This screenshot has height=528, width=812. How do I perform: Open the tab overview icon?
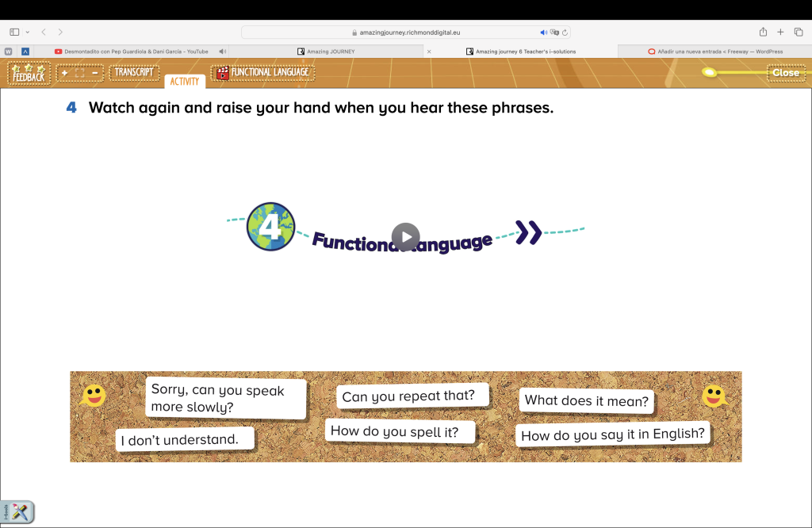pyautogui.click(x=798, y=32)
